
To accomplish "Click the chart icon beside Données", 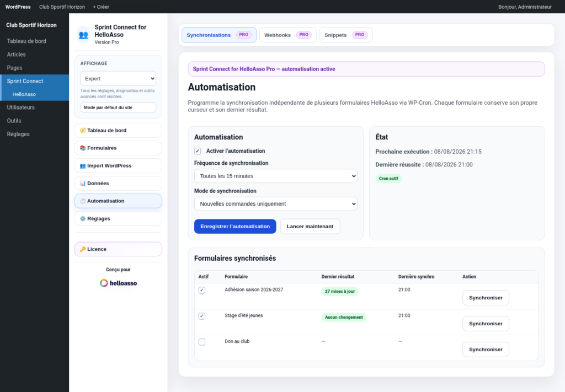I will coord(83,183).
